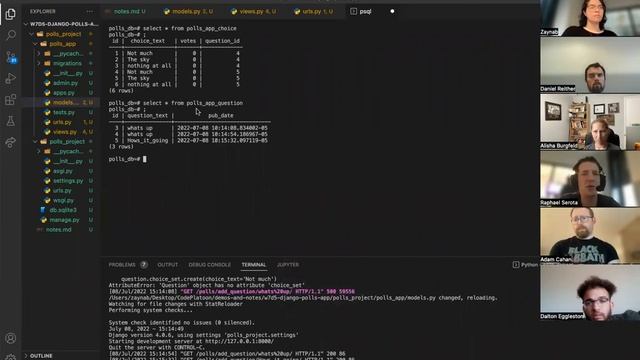Screen dimensions: 640x360
Task: Open the Search view in activity bar
Action: (11, 35)
